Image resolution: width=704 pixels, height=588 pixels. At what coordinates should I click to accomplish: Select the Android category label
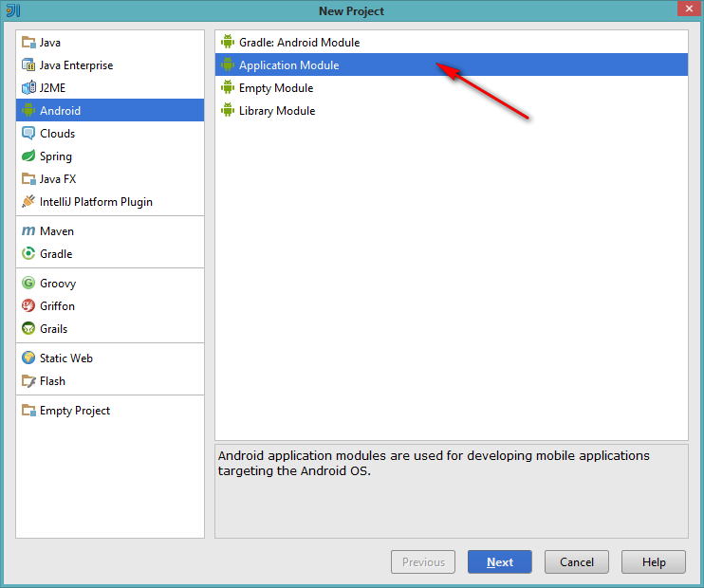(x=60, y=111)
